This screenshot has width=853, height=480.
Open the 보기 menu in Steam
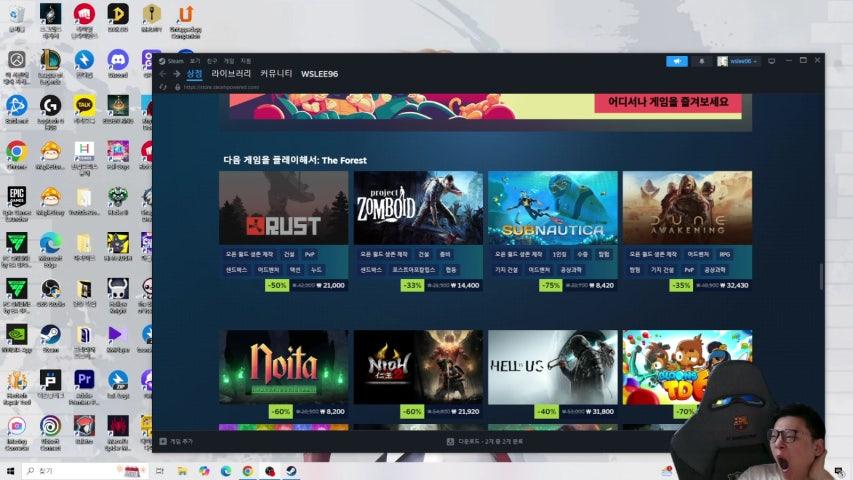[x=195, y=61]
